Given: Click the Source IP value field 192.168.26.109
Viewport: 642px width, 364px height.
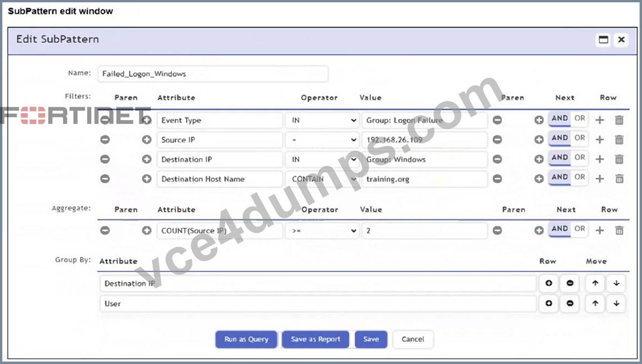Looking at the screenshot, I should 424,140.
